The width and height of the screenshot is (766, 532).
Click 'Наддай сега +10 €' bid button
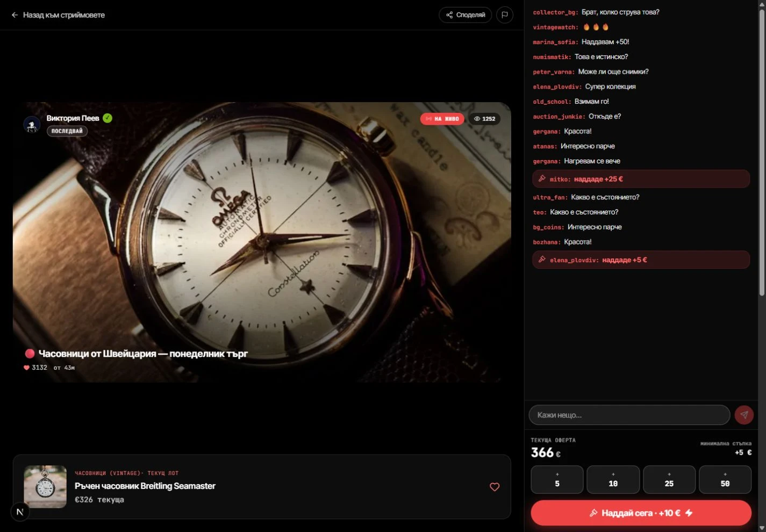point(641,513)
